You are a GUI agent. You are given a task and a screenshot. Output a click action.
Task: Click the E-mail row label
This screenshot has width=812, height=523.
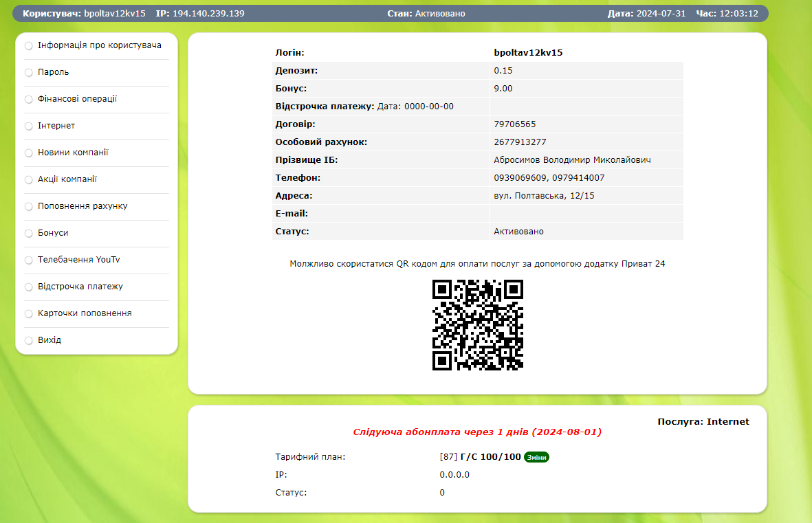pyautogui.click(x=292, y=213)
